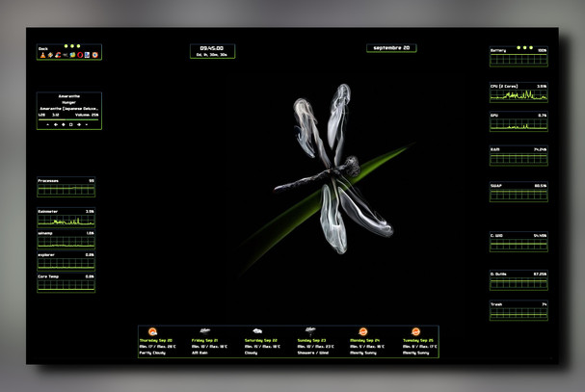585x392 pixels.
Task: Select the SWAP usage meter
Action: coord(519,192)
